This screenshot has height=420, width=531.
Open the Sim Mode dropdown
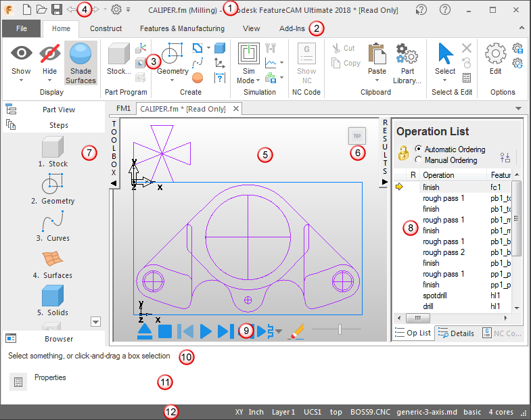click(x=258, y=80)
